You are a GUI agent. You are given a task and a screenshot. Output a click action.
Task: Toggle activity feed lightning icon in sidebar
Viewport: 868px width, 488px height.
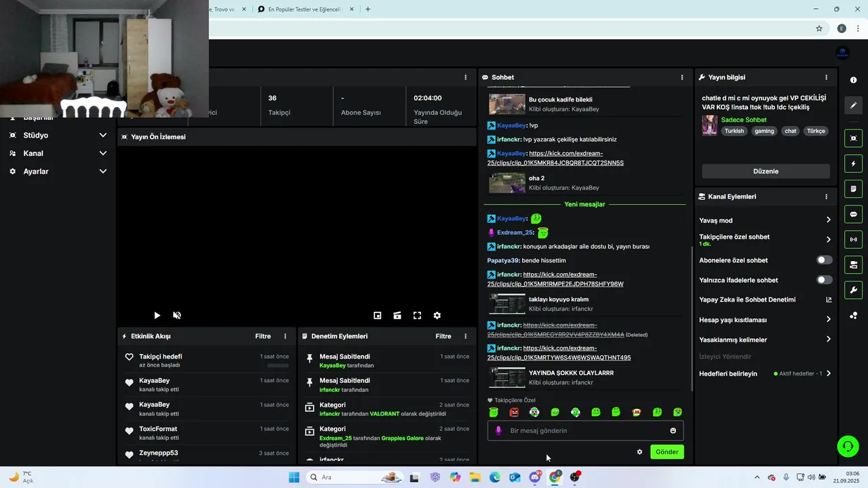[x=853, y=163]
